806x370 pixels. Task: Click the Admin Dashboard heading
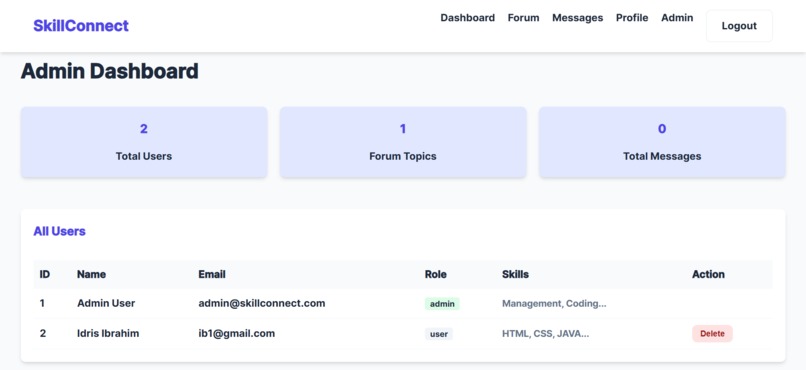[109, 71]
